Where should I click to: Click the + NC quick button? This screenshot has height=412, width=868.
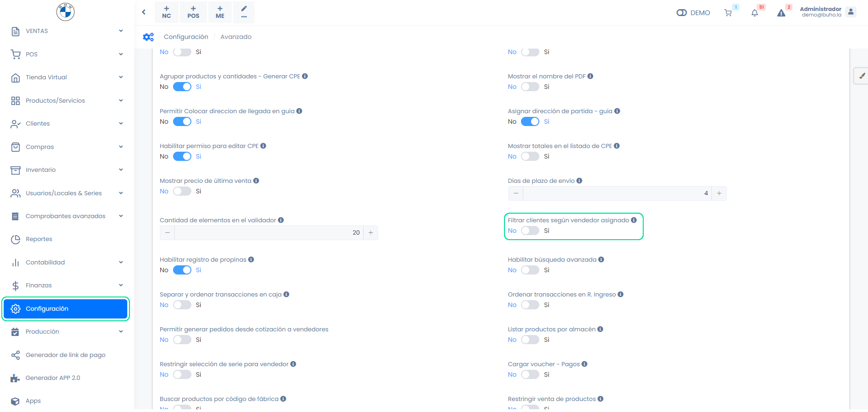click(x=167, y=12)
